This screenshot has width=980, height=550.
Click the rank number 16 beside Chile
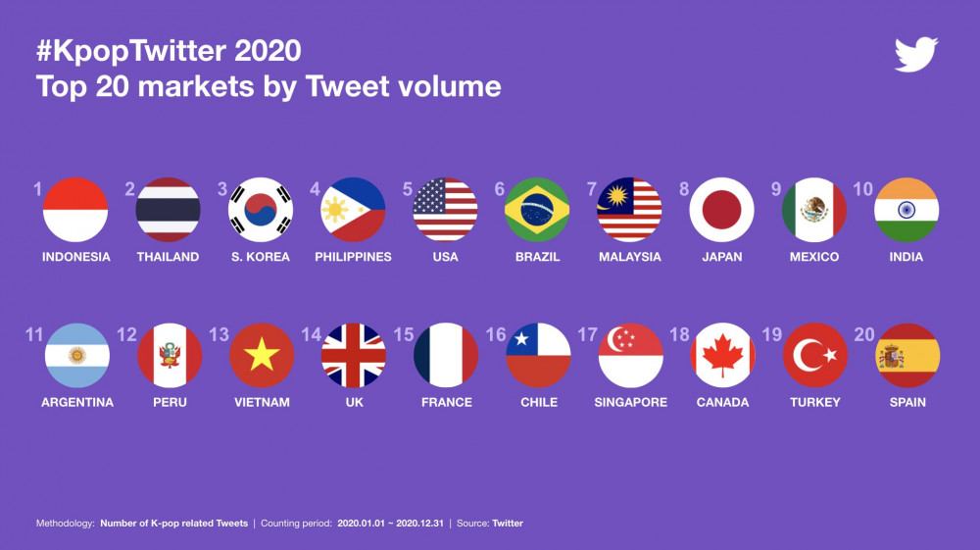(496, 335)
